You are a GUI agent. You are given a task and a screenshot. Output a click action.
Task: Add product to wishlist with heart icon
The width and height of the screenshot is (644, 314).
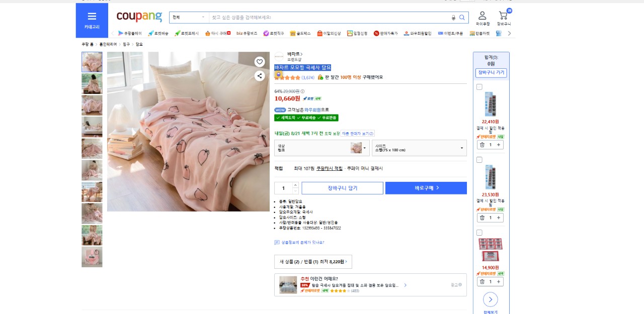[260, 62]
